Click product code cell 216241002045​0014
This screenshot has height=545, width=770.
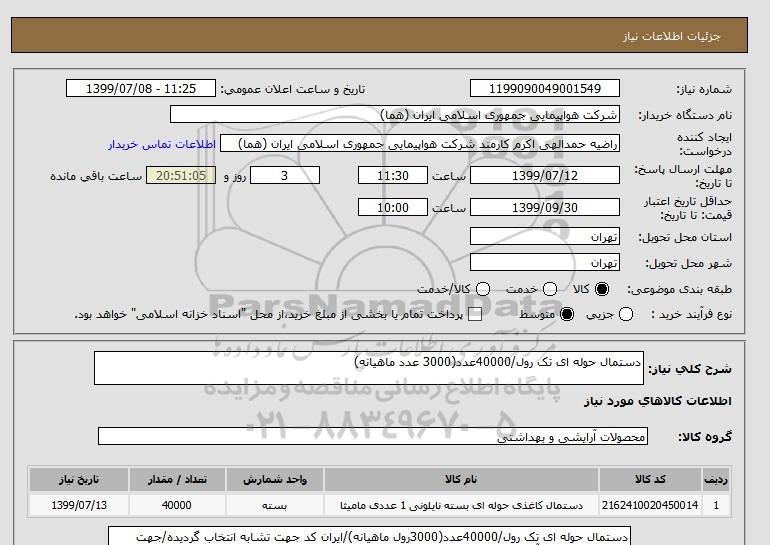pos(650,505)
